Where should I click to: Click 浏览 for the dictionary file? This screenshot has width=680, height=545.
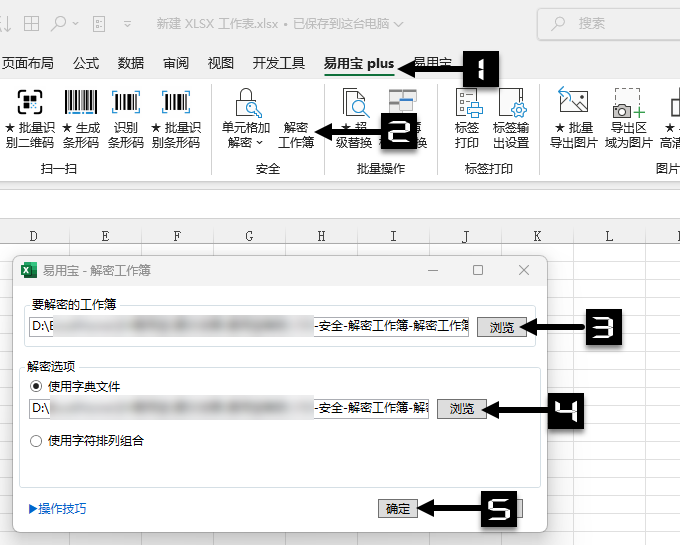[x=462, y=409]
